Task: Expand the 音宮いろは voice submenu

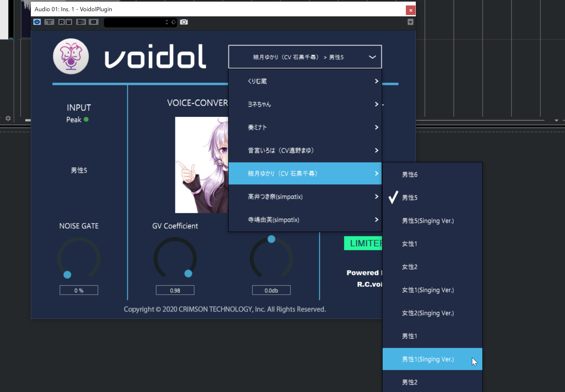Action: [305, 150]
